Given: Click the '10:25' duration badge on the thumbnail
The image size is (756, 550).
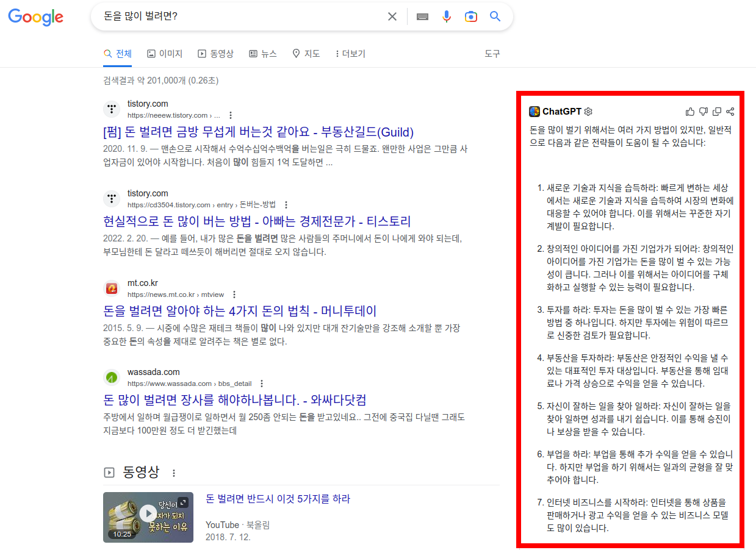Looking at the screenshot, I should pos(122,534).
